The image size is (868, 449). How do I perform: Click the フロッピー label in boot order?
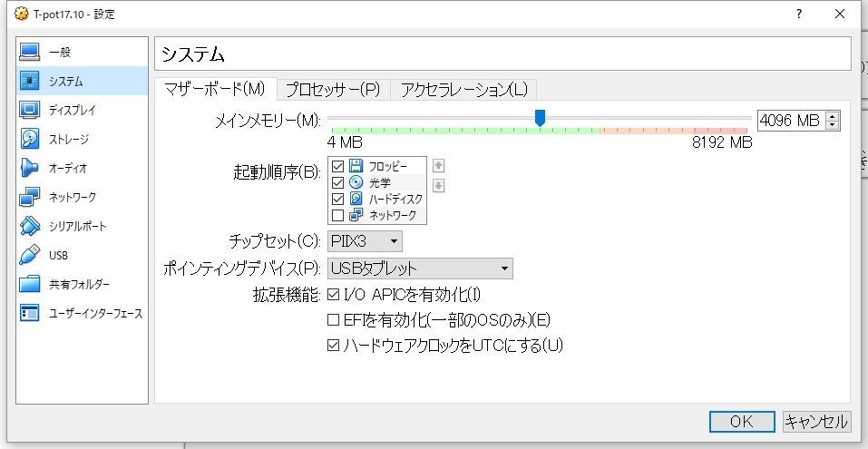(x=387, y=166)
